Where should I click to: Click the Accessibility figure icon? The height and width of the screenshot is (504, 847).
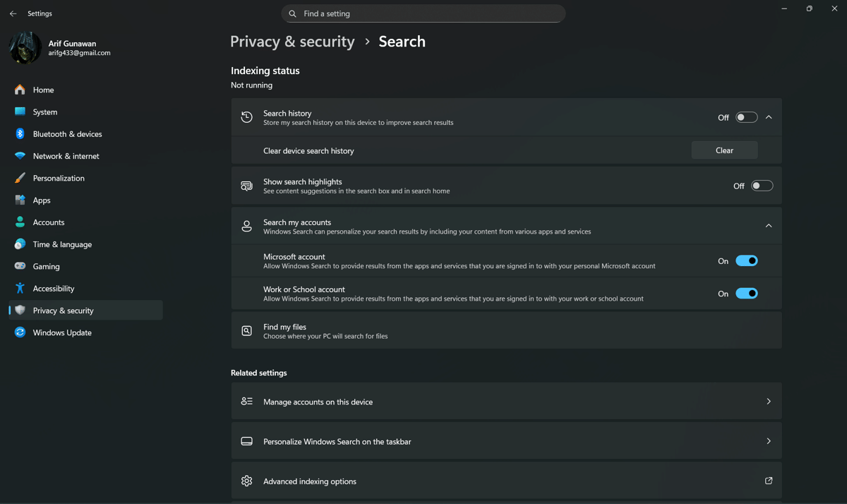[x=20, y=288]
